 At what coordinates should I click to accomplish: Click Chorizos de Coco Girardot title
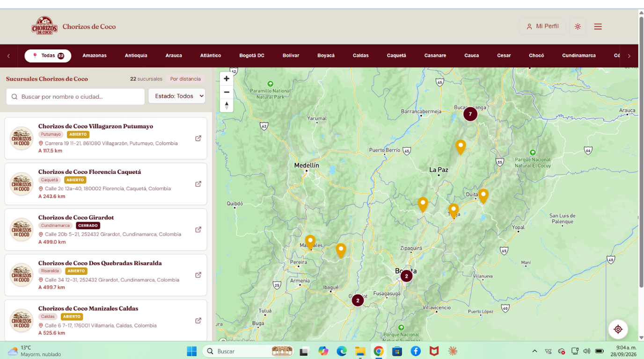[x=76, y=217]
